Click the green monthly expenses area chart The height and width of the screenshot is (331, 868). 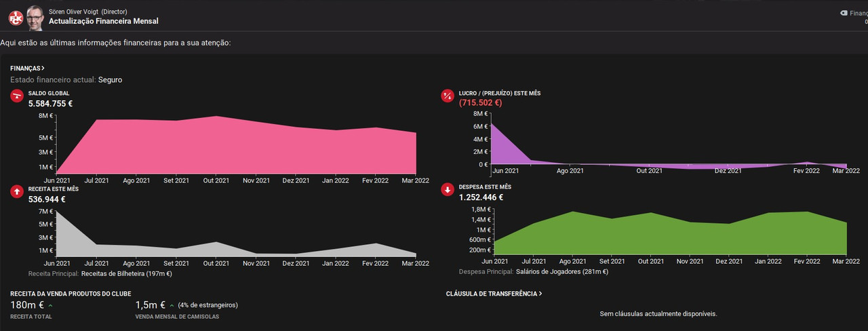click(670, 233)
